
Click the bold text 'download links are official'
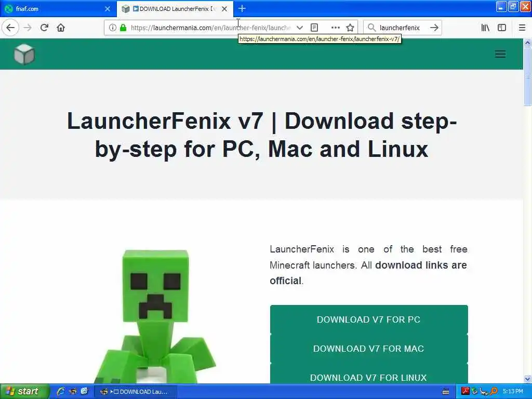pos(368,273)
